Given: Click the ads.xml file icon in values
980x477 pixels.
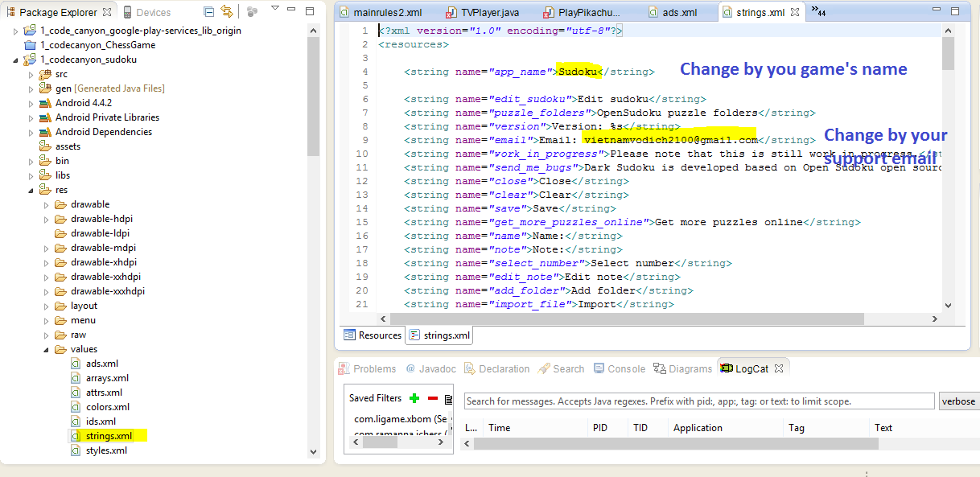Looking at the screenshot, I should pos(76,364).
